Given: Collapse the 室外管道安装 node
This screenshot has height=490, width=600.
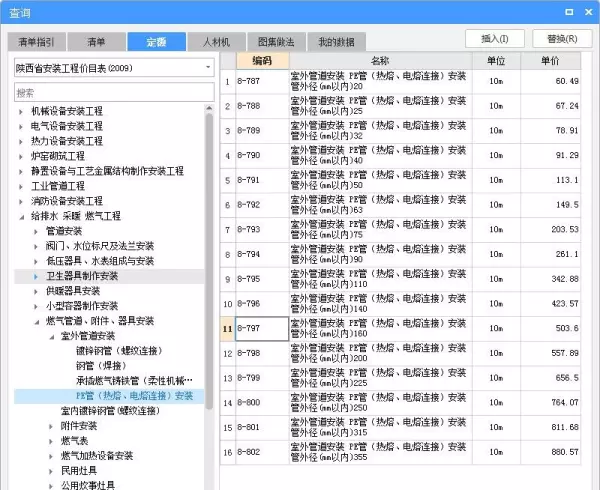Looking at the screenshot, I should (51, 337).
